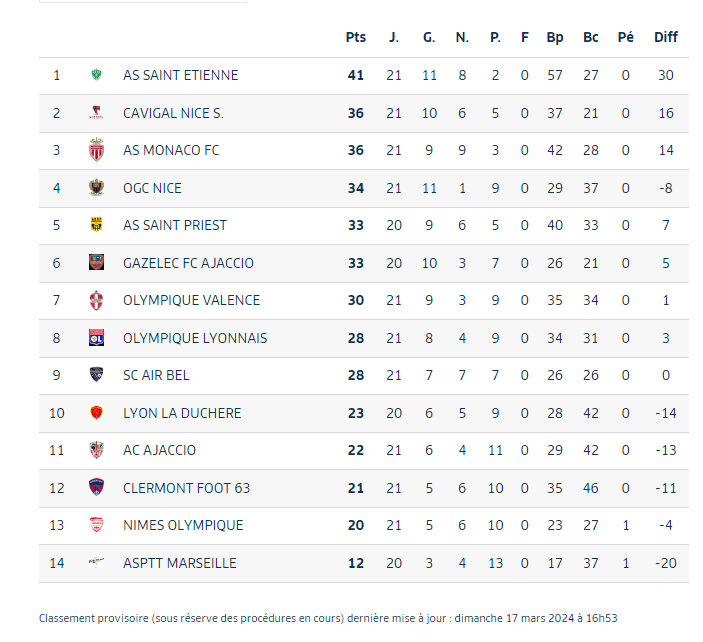This screenshot has width=703, height=642.
Task: Click the Pts column header
Action: click(356, 37)
